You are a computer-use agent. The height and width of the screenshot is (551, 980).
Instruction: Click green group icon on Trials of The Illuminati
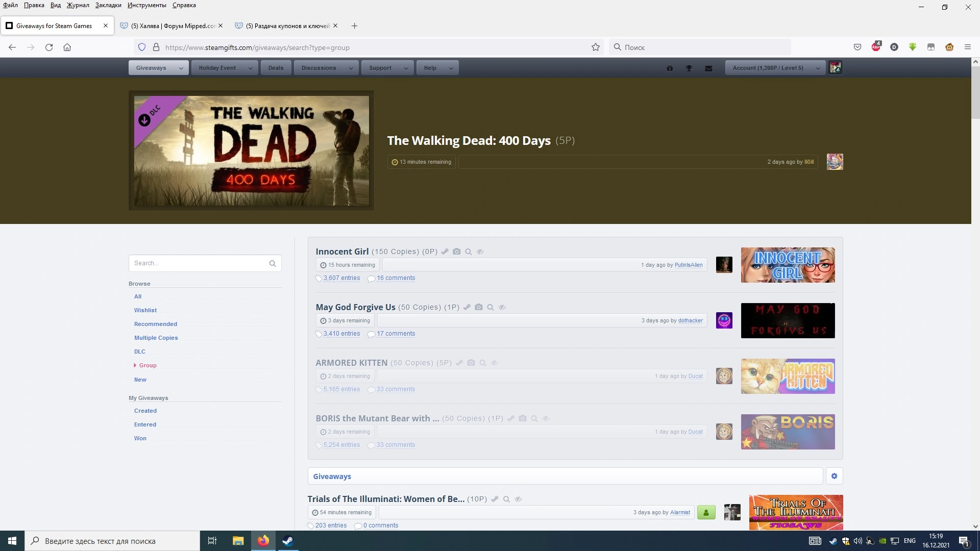706,512
